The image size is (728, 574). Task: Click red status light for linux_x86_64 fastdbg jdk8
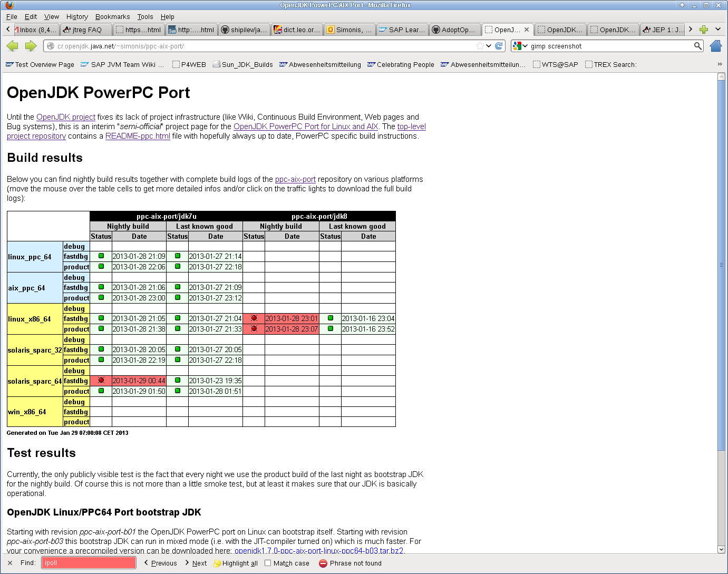click(x=254, y=318)
